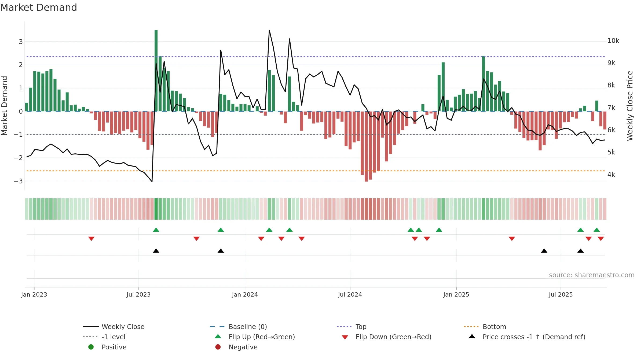
Task: Click the Jan 2025 x-axis label
Action: (x=456, y=294)
